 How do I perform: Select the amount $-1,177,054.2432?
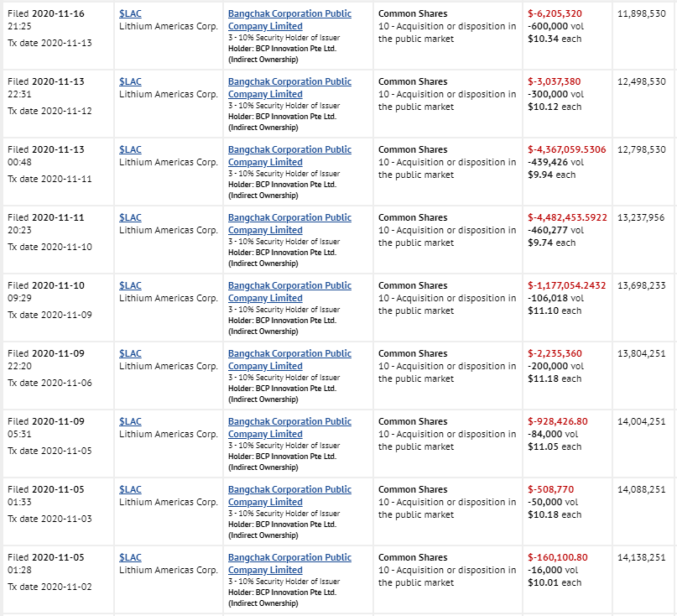tap(567, 285)
